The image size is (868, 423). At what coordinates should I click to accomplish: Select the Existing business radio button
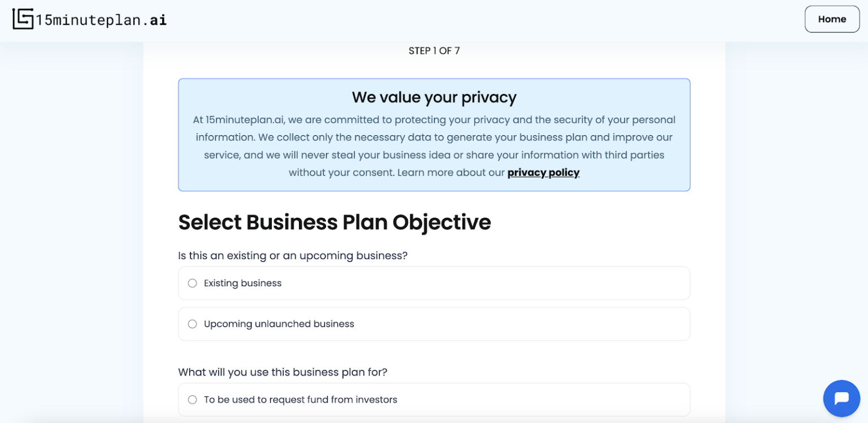[192, 283]
